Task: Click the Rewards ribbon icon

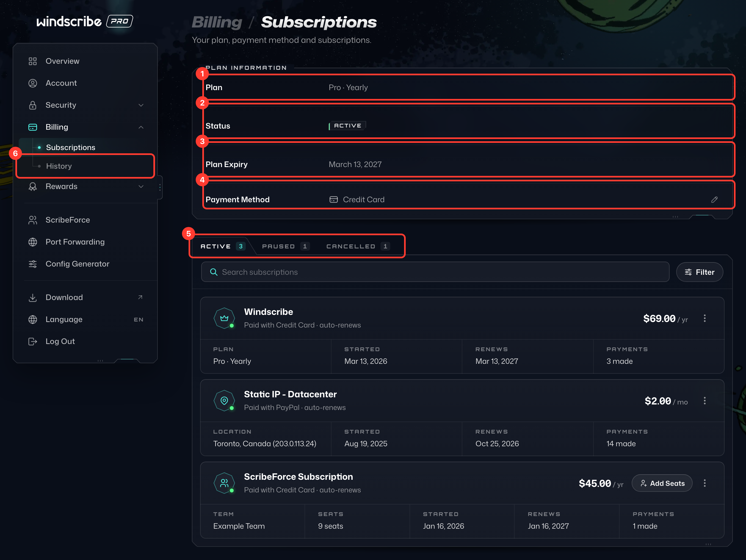Action: click(33, 187)
